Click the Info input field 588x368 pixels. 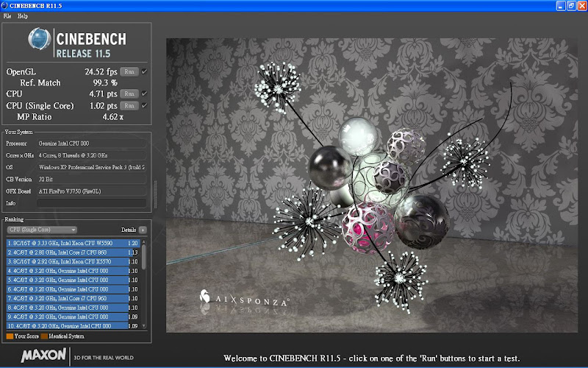(91, 203)
